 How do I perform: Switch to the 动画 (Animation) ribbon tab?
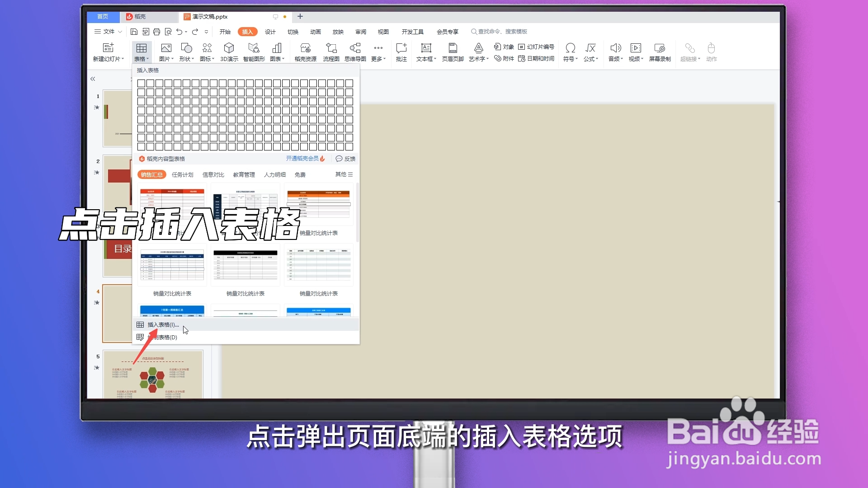point(316,32)
